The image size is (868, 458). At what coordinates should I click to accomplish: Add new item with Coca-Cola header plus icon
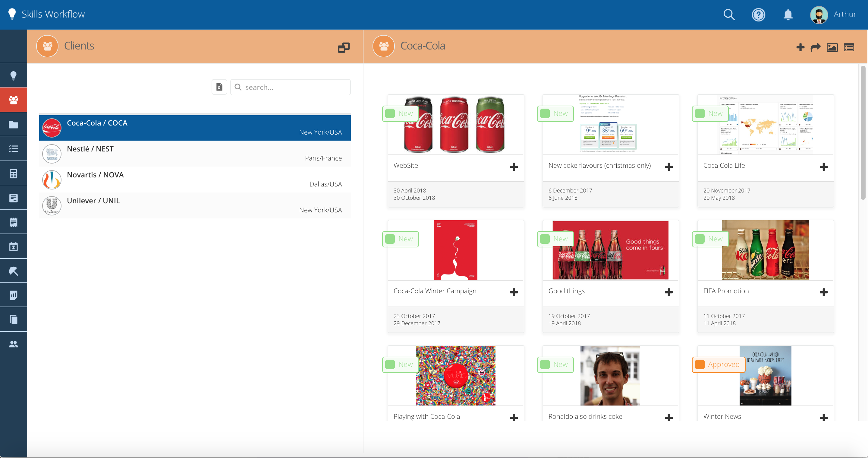[x=800, y=47]
